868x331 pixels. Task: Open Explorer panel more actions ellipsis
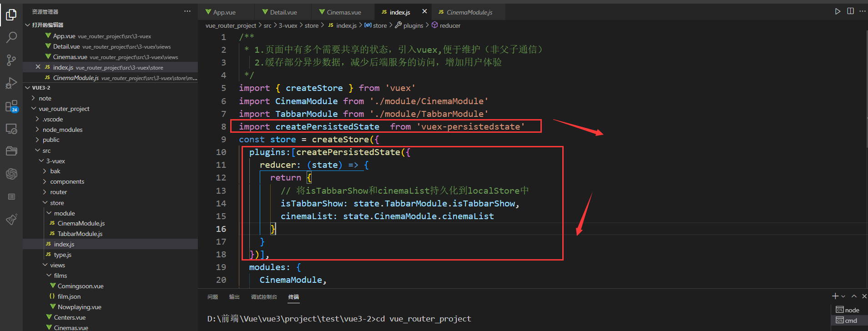coord(187,11)
